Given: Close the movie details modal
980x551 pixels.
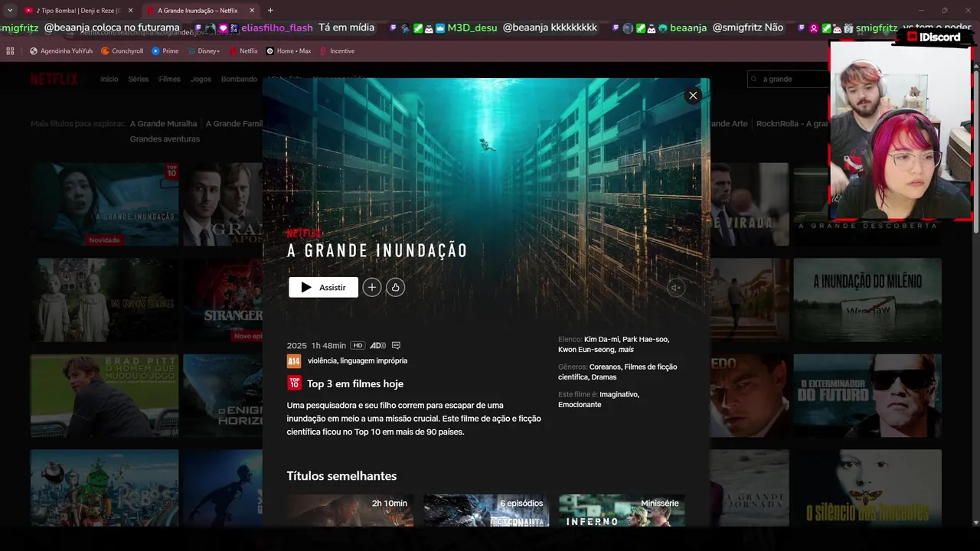Looking at the screenshot, I should (693, 96).
